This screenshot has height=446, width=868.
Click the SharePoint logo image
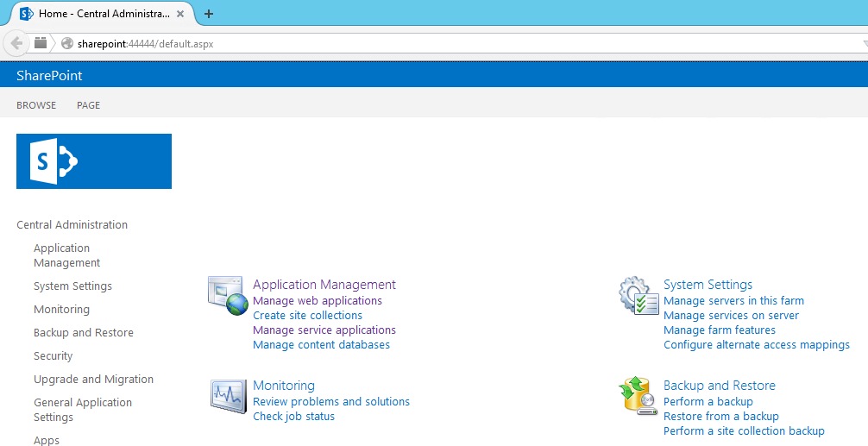tap(94, 161)
